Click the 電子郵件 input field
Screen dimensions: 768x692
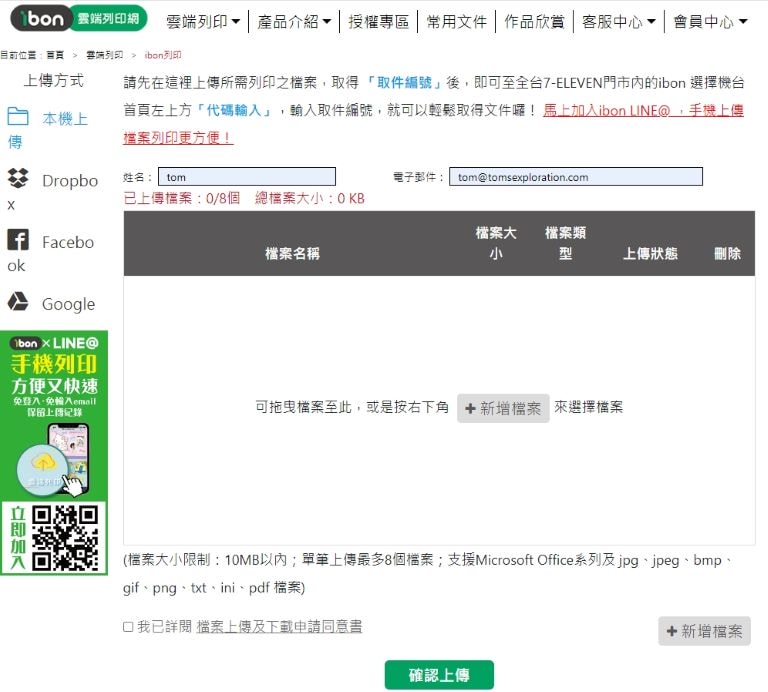pyautogui.click(x=576, y=177)
